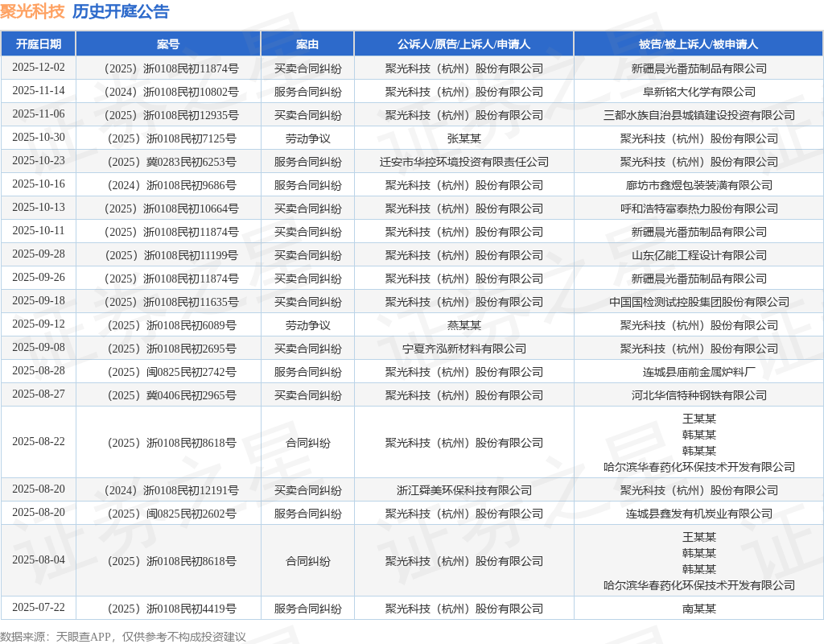This screenshot has width=824, height=644.
Task: Click defendant 三都水族自治县城镇建设投资有限公司
Action: (x=699, y=115)
